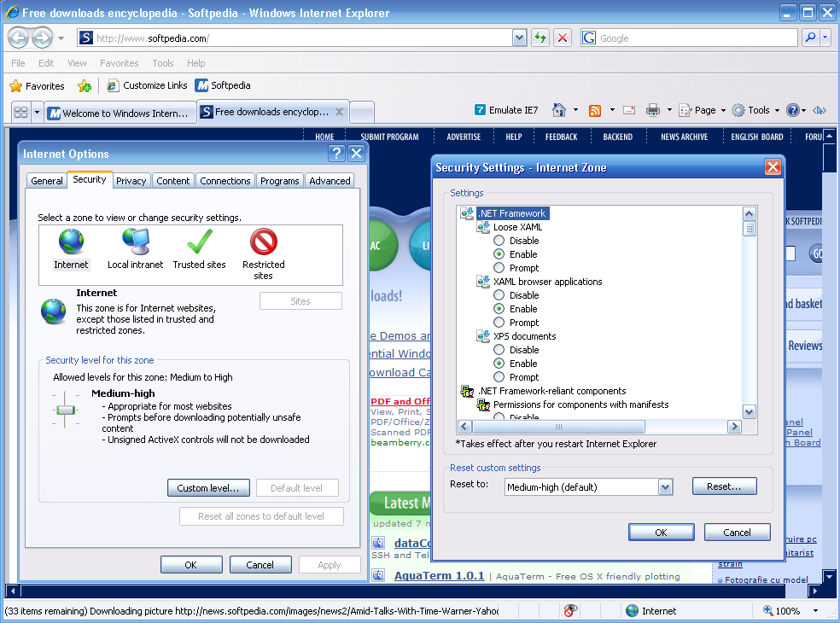Go to the Home page icon

point(559,110)
